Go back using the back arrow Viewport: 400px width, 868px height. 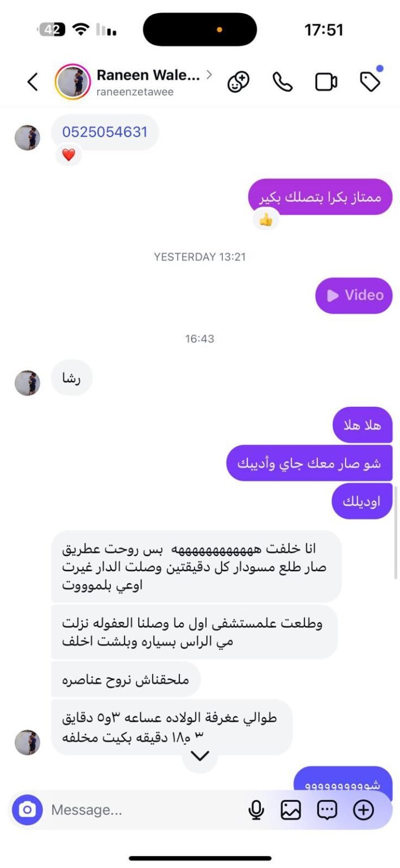(32, 83)
